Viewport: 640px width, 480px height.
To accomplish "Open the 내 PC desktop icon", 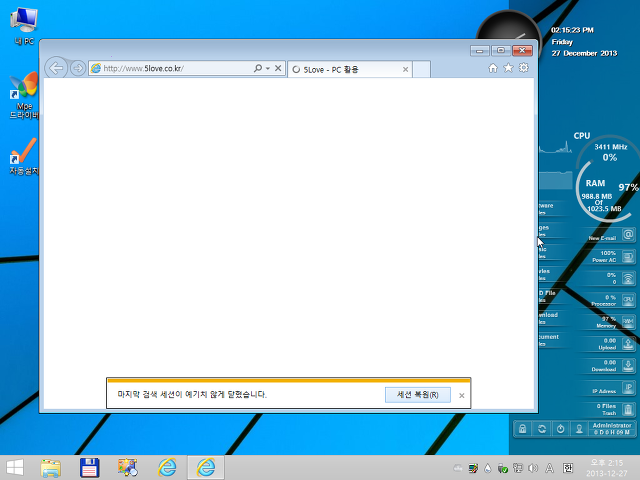I will [24, 26].
